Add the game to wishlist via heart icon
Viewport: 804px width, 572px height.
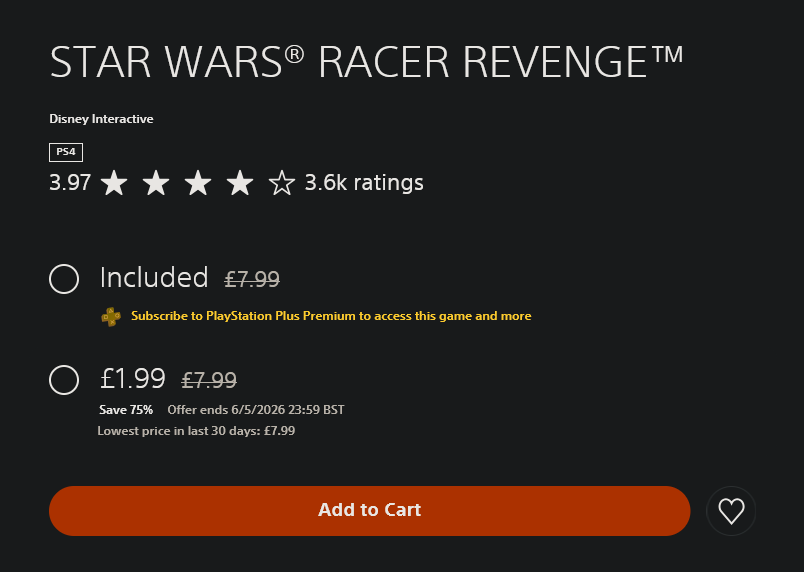pyautogui.click(x=731, y=511)
